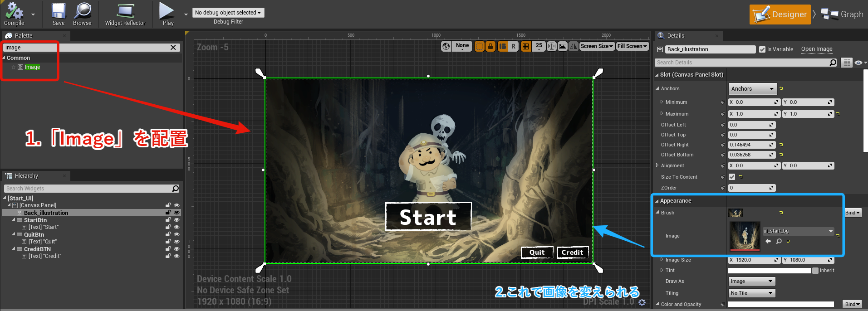The image size is (868, 311).
Task: Open the Anchors preset dropdown
Action: click(753, 89)
